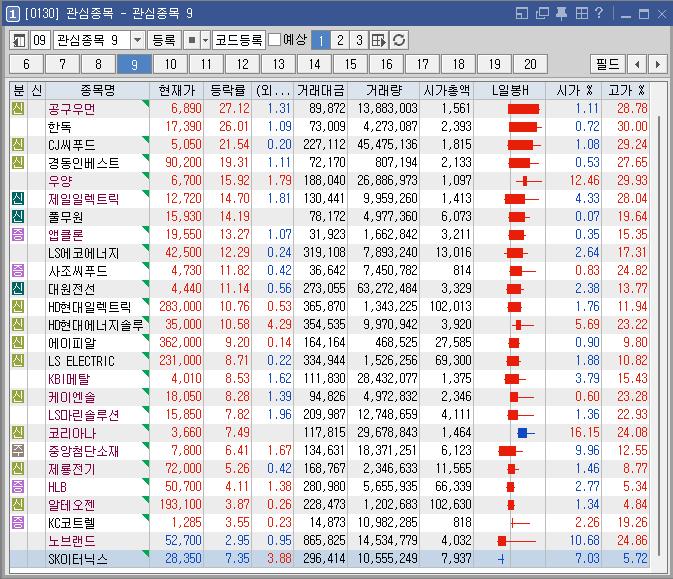
Task: Click the 등록 button
Action: (164, 40)
